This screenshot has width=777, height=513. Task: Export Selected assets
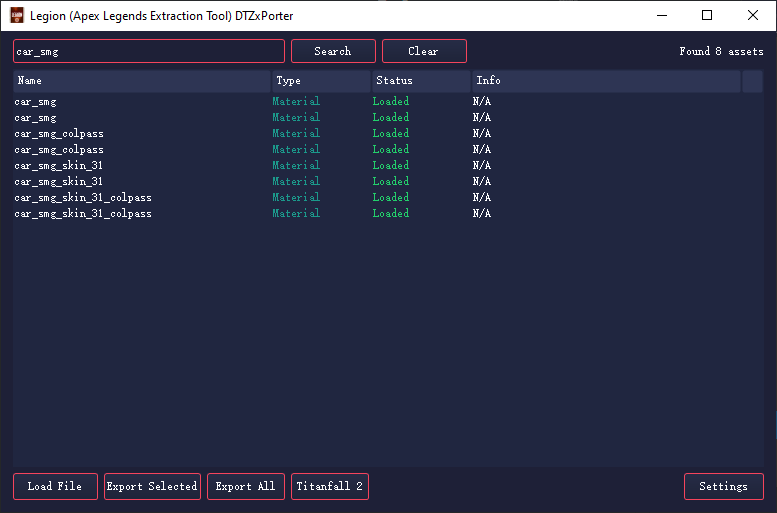click(152, 486)
